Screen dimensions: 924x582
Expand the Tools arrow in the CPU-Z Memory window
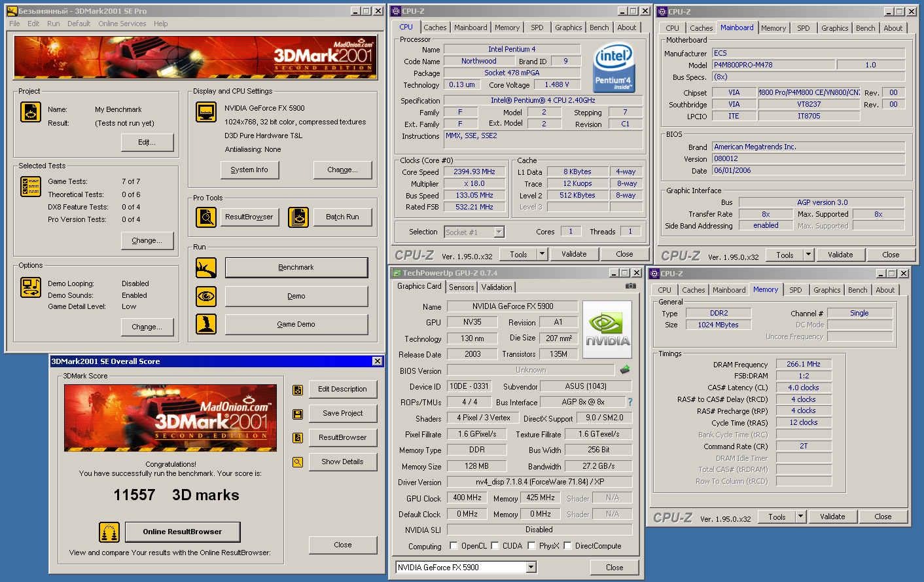pyautogui.click(x=800, y=517)
